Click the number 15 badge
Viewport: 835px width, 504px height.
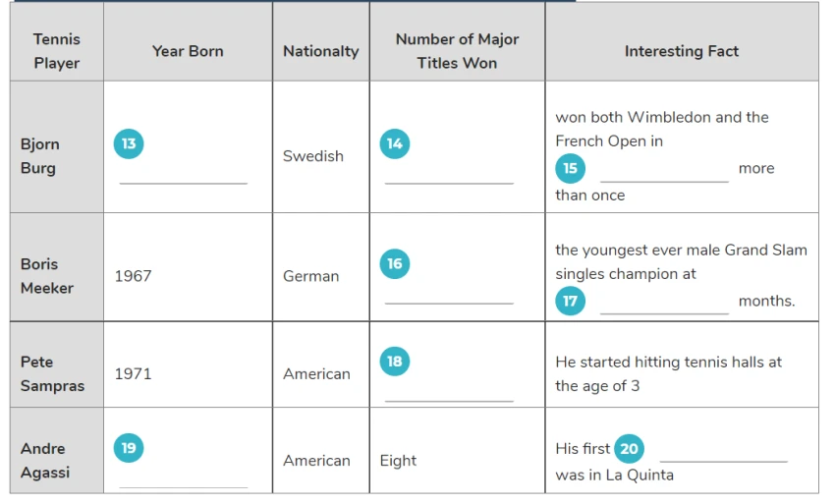(571, 168)
